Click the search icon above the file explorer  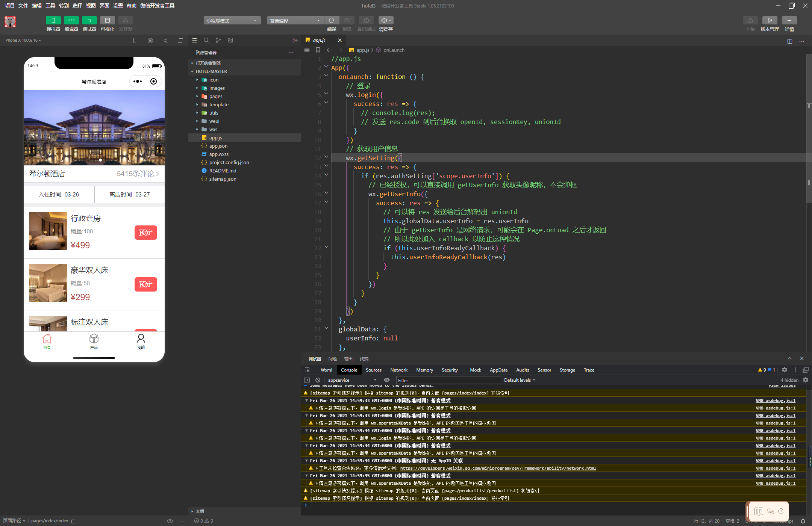pos(206,40)
